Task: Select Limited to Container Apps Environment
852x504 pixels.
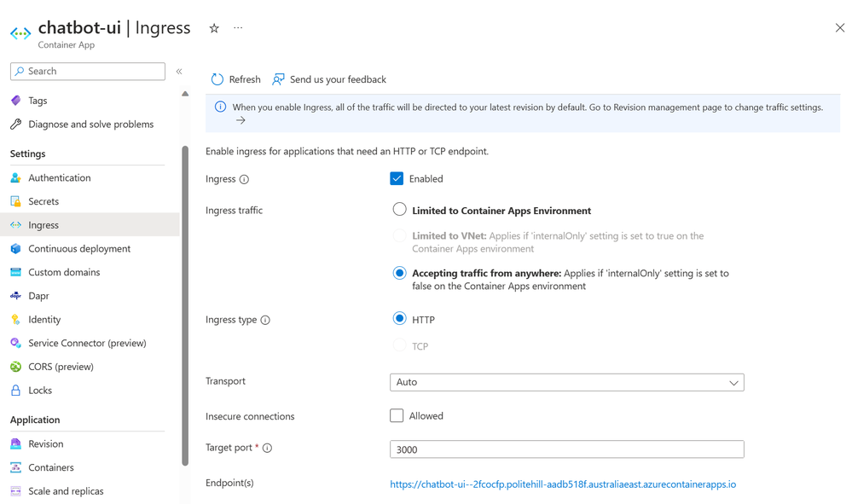Action: pyautogui.click(x=399, y=210)
